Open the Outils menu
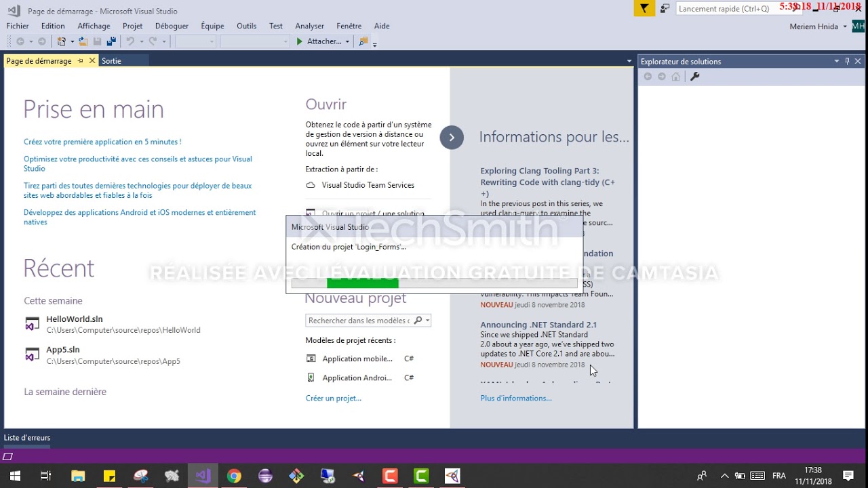 click(246, 26)
